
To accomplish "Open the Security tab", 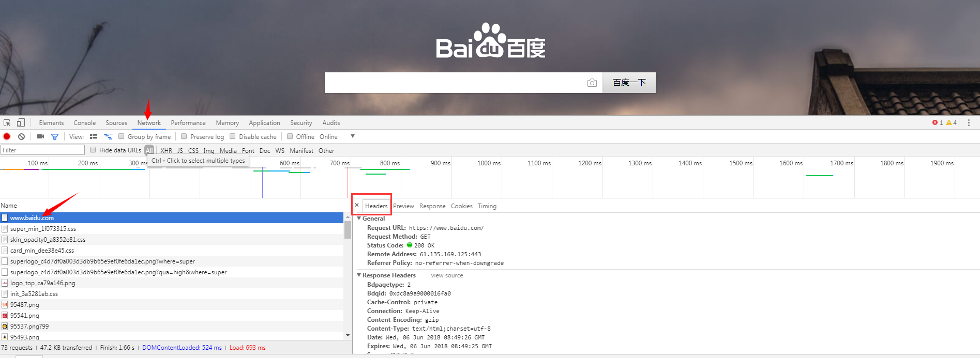I will click(x=301, y=123).
